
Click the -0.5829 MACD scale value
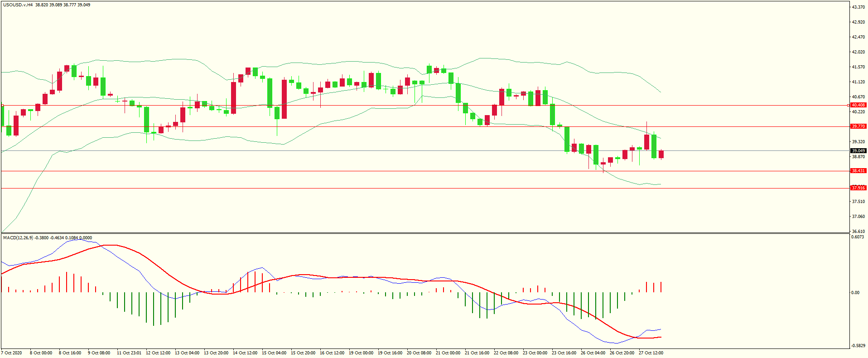coord(858,346)
